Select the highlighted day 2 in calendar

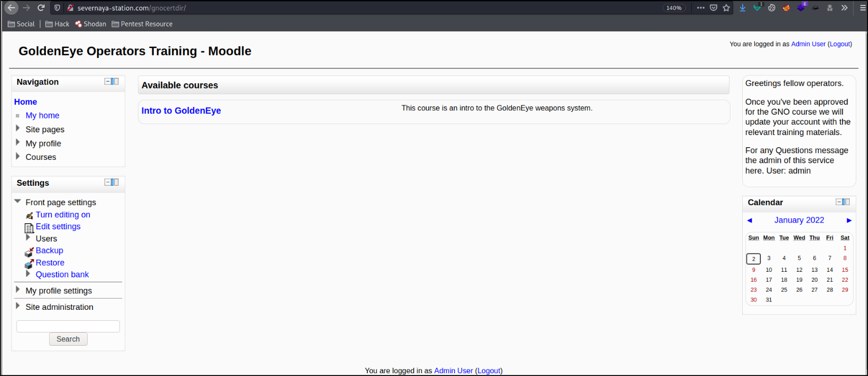(753, 259)
